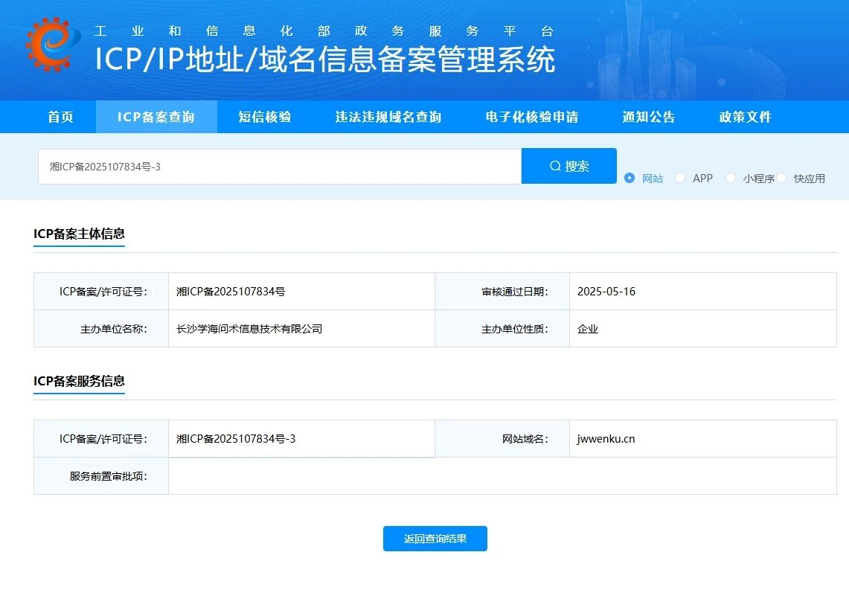
Task: Click the 审核通过日期 label
Action: click(515, 292)
